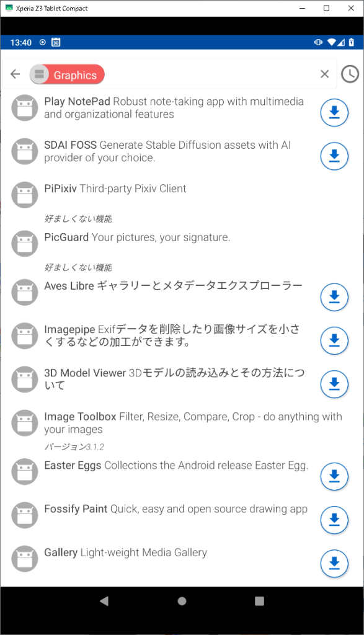Download the Gallery app

[334, 563]
